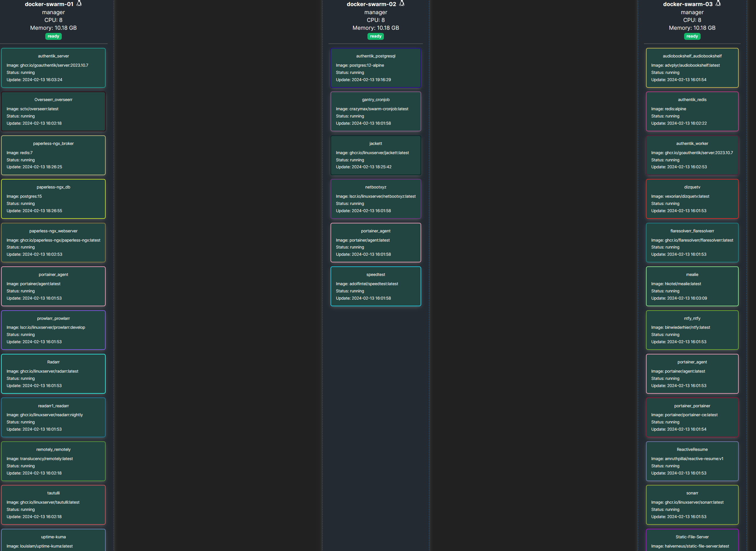
Task: Select the paperless-ngx_db card title
Action: pos(53,187)
